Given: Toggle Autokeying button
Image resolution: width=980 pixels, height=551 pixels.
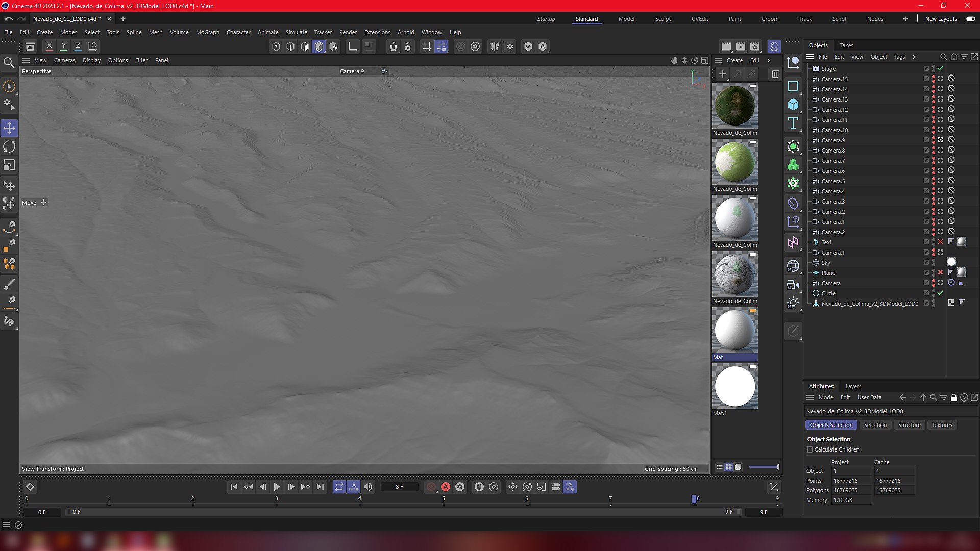Looking at the screenshot, I should (x=446, y=487).
